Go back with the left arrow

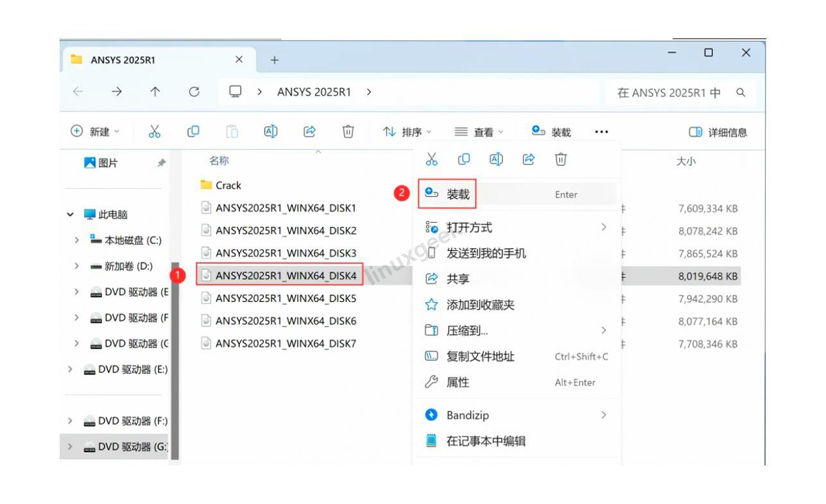[x=78, y=92]
